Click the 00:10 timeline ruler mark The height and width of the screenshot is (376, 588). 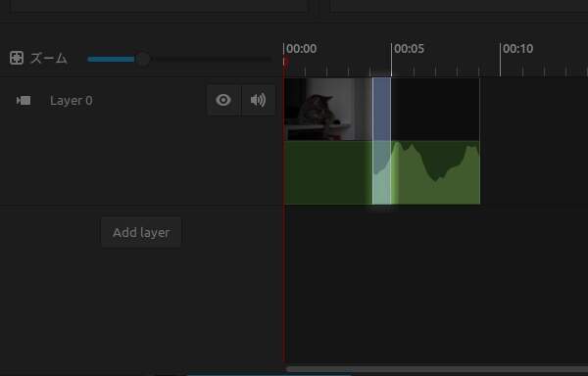coord(517,49)
